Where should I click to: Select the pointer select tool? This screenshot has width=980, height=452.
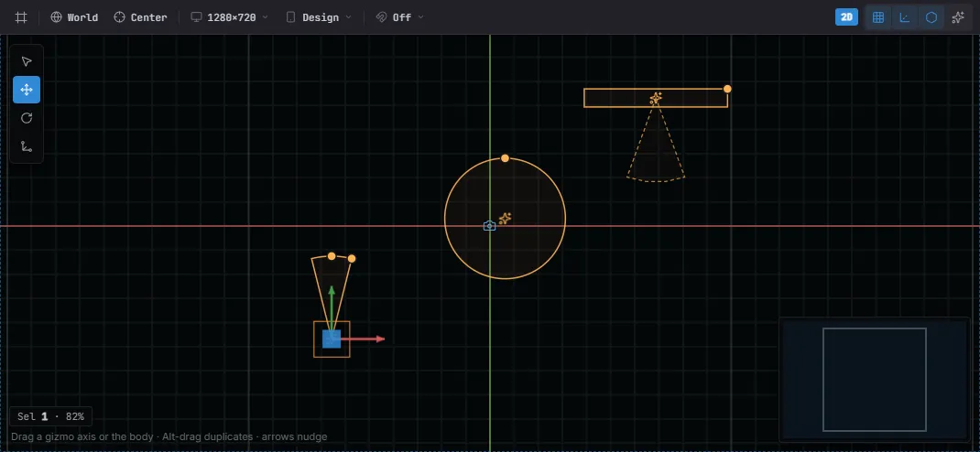[27, 61]
